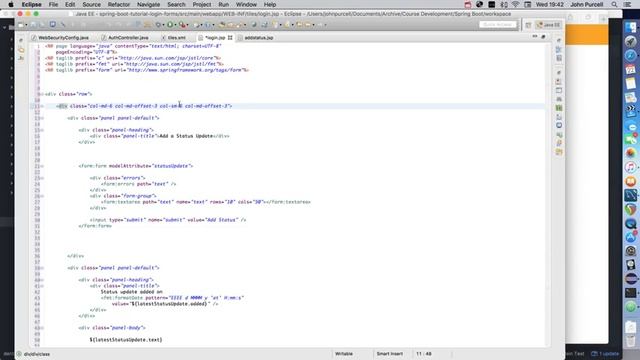The height and width of the screenshot is (360, 640).
Task: Collapse code fold at line 15
Action: click(42, 130)
